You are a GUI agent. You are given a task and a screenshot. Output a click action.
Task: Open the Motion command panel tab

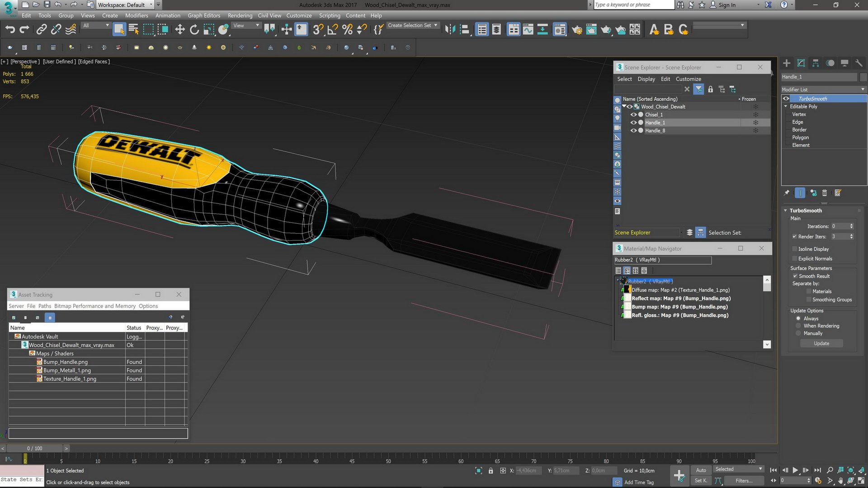point(830,63)
